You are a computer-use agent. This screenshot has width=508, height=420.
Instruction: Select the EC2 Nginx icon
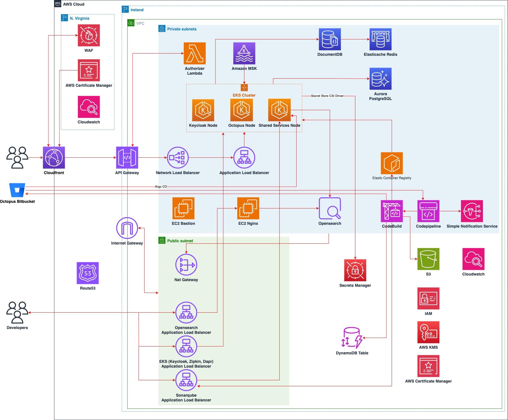pos(248,208)
